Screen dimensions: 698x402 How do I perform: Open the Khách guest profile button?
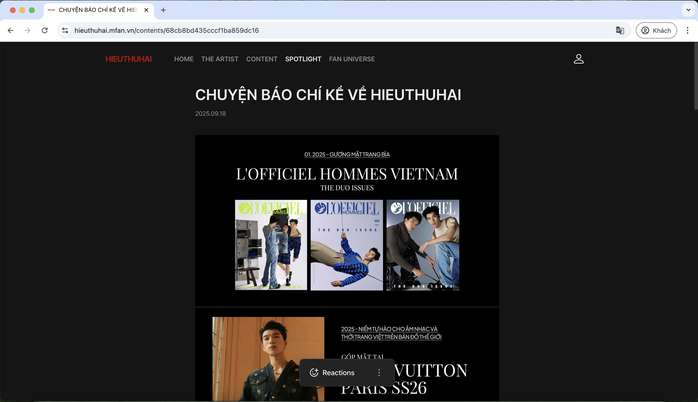(656, 31)
